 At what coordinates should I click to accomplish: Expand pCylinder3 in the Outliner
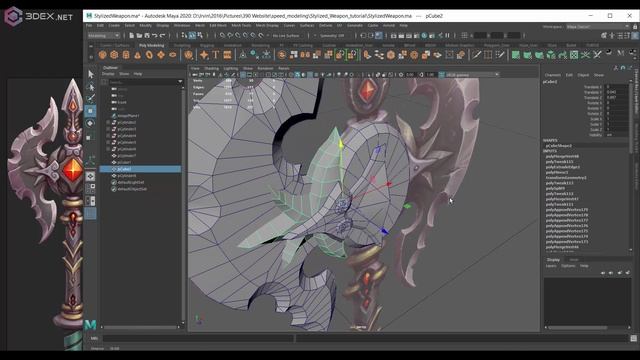coord(108,129)
